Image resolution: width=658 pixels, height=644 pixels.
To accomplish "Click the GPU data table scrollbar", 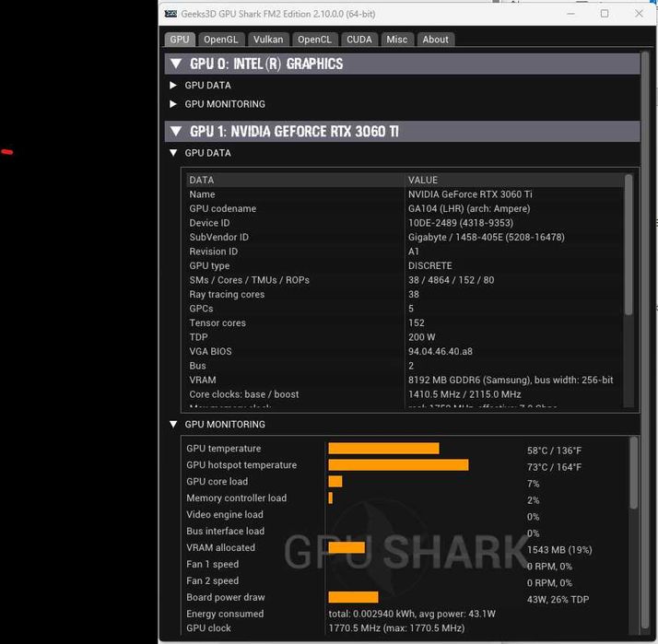I will pos(629,244).
